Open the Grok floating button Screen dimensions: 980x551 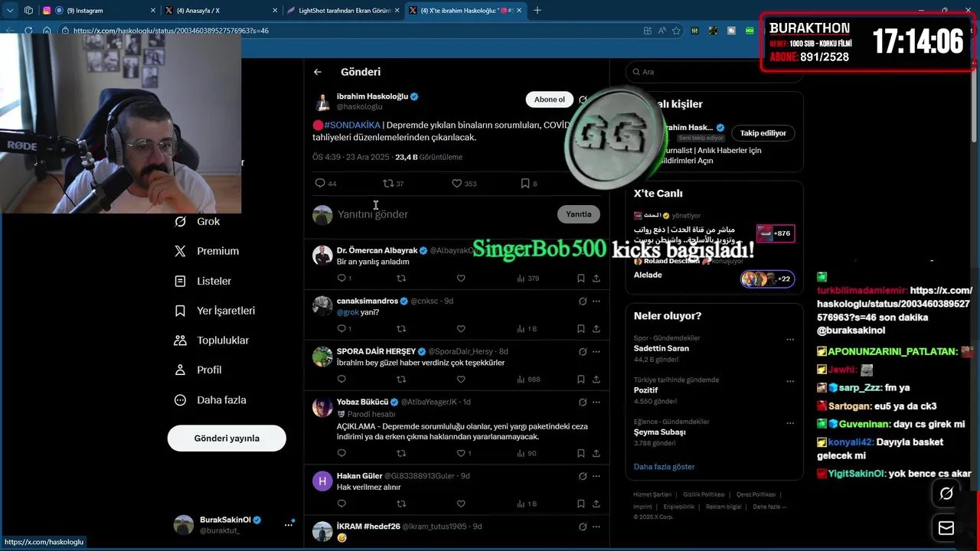point(946,494)
